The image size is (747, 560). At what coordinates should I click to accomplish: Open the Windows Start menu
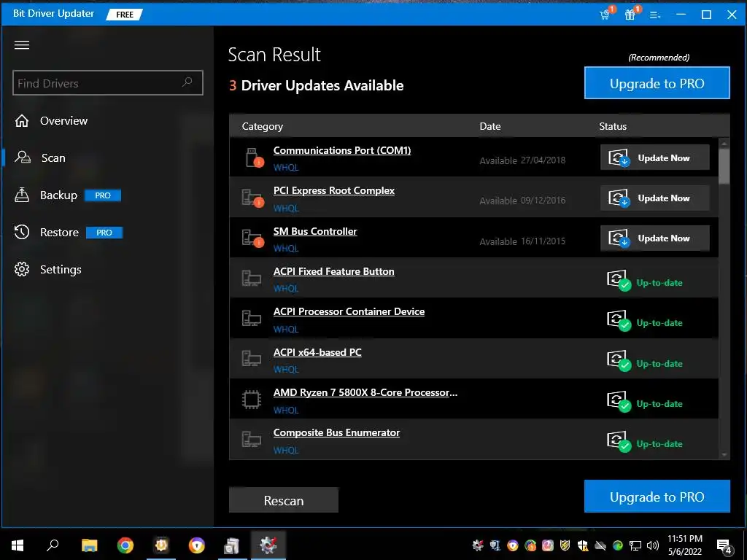coord(18,545)
